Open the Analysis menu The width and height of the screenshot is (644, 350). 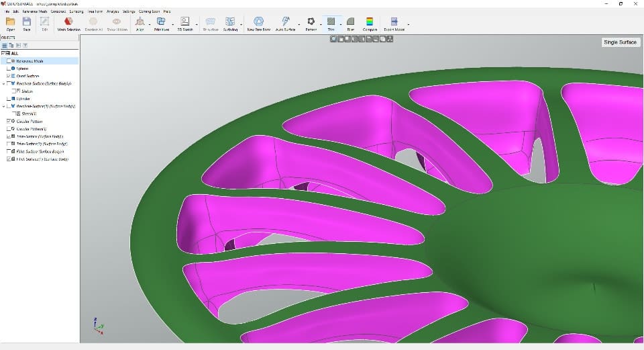(112, 11)
